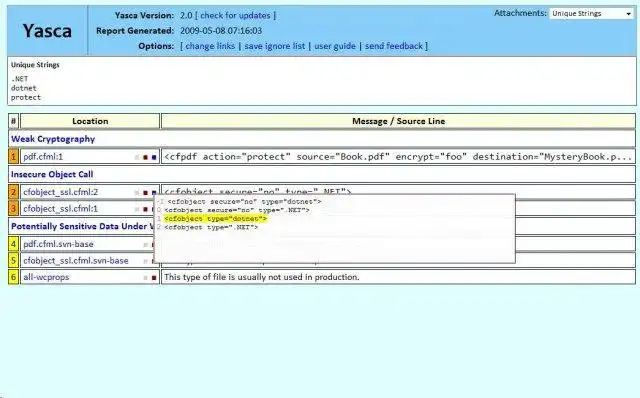Screen dimensions: 640x398
Task: Click the highlighted cfobject type="dotnet" popup line
Action: point(215,219)
